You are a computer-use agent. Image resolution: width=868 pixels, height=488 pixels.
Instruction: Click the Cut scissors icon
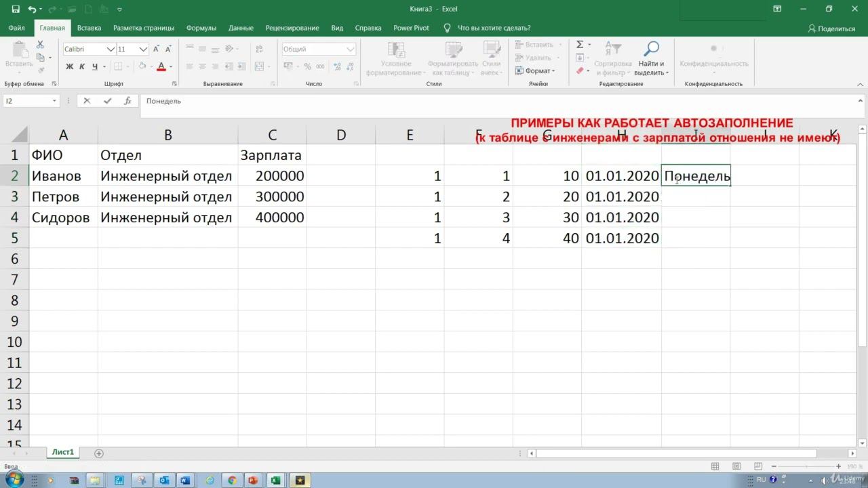tap(40, 45)
